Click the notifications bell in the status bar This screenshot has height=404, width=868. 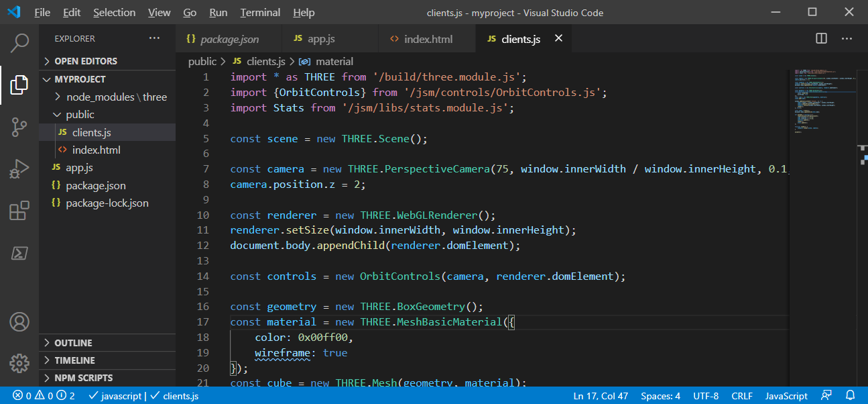point(850,395)
